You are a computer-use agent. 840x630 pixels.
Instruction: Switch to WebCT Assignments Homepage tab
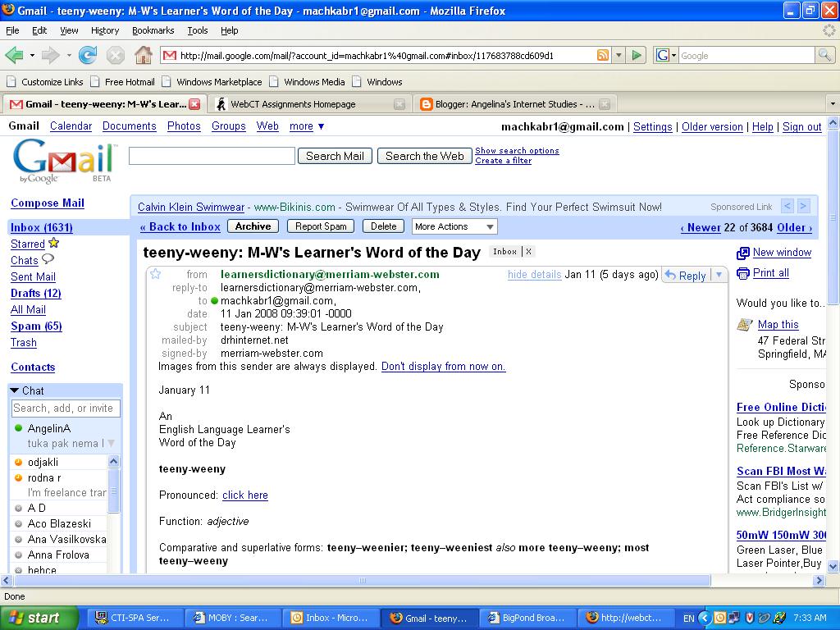(309, 104)
